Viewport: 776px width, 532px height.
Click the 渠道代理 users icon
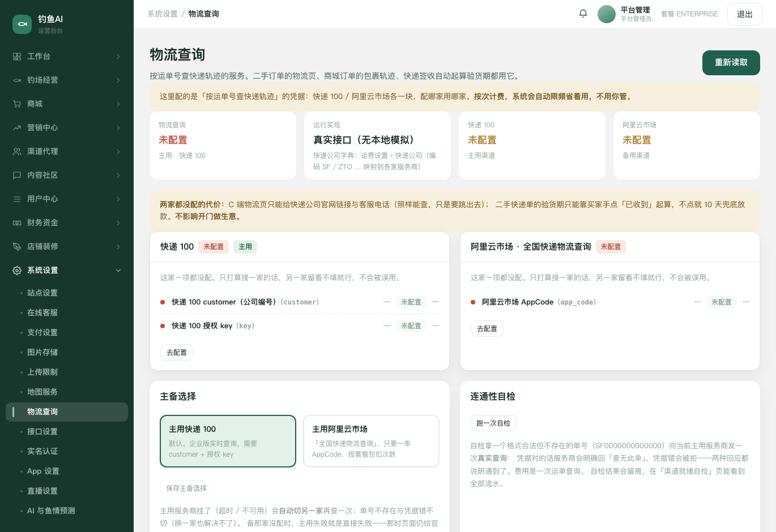pyautogui.click(x=17, y=152)
